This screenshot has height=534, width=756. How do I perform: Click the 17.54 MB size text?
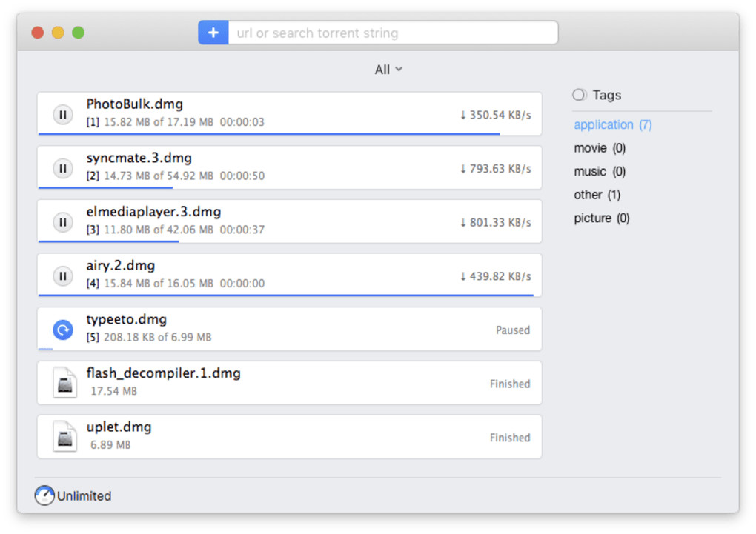click(114, 391)
